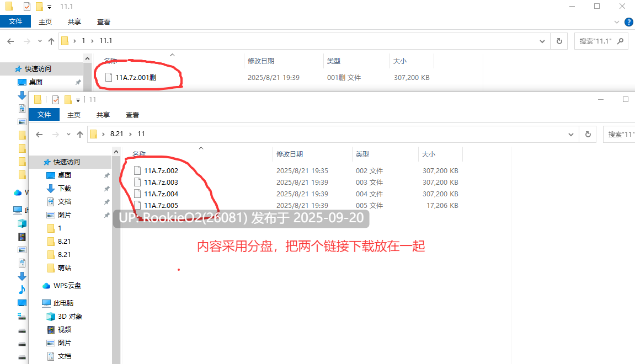This screenshot has height=364, width=635.
Task: Open recent locations dropdown in 11.1 window
Action: [x=40, y=41]
